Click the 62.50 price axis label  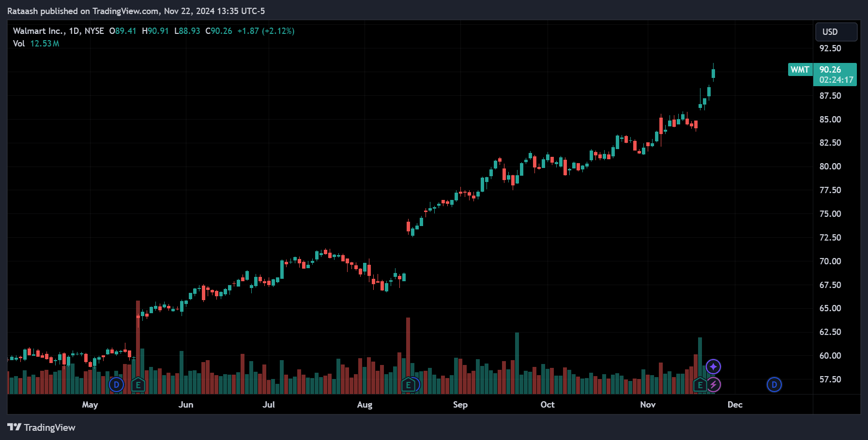(x=830, y=332)
